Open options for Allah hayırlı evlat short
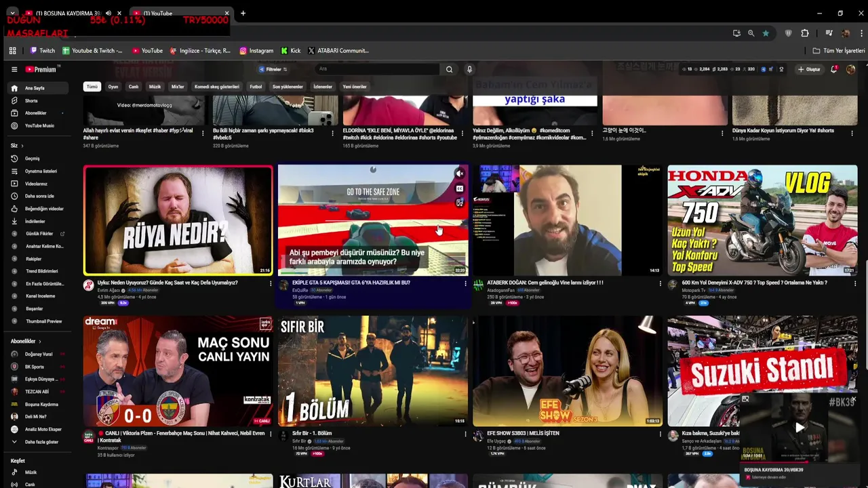This screenshot has width=868, height=488. tap(203, 134)
